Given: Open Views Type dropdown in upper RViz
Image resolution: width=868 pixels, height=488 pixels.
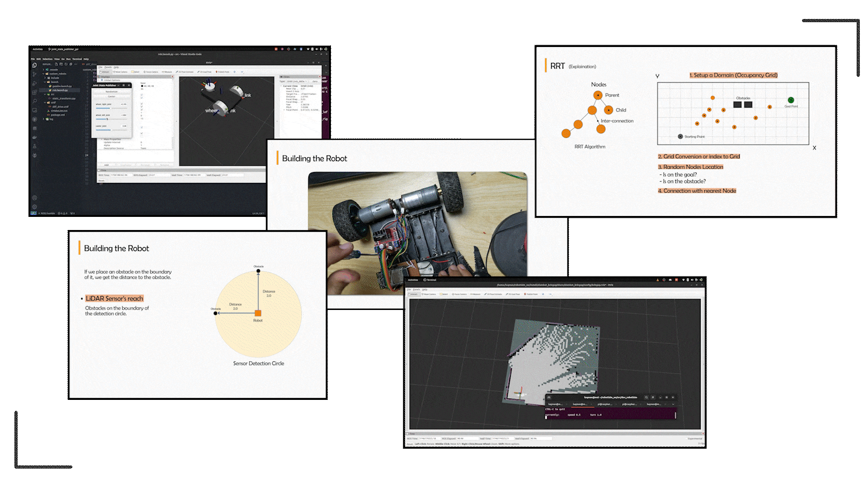Looking at the screenshot, I should [x=297, y=81].
